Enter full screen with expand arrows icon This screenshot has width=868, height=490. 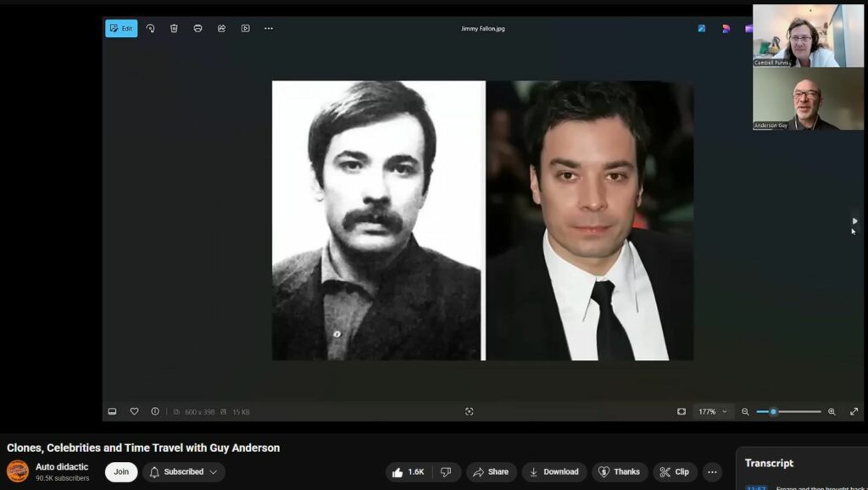pos(854,411)
